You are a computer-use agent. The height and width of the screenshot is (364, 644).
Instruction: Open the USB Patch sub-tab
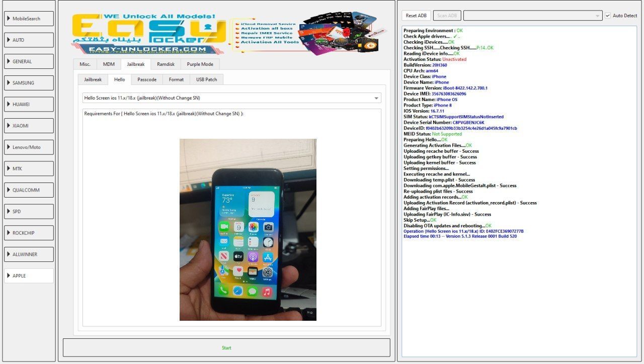coord(206,79)
